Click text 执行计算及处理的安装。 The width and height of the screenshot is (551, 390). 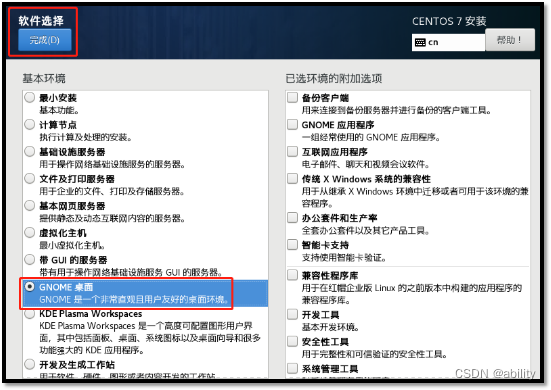click(x=85, y=137)
